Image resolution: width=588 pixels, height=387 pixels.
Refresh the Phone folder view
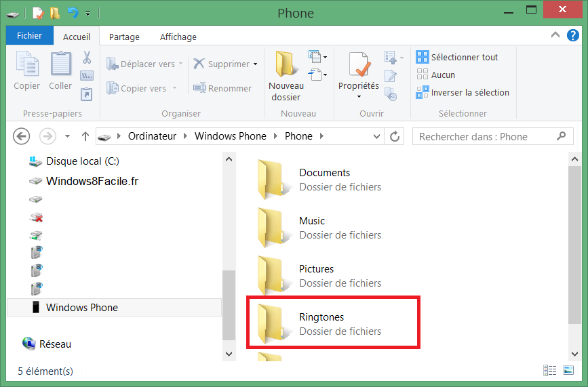point(395,136)
